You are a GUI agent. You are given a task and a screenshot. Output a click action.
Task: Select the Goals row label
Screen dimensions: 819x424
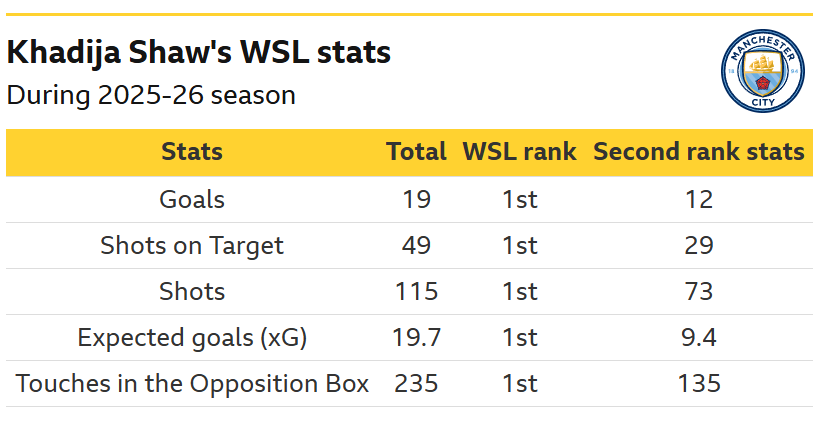pos(192,199)
